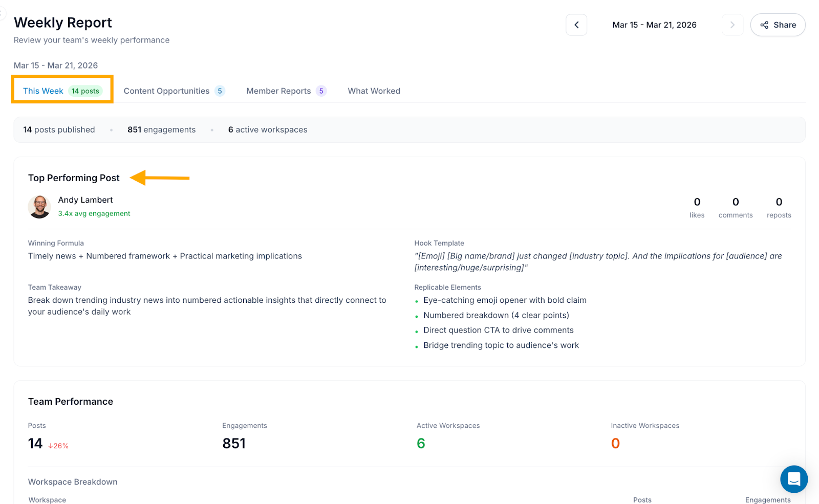Click the likes count on top post
Image resolution: width=819 pixels, height=504 pixels.
(697, 202)
